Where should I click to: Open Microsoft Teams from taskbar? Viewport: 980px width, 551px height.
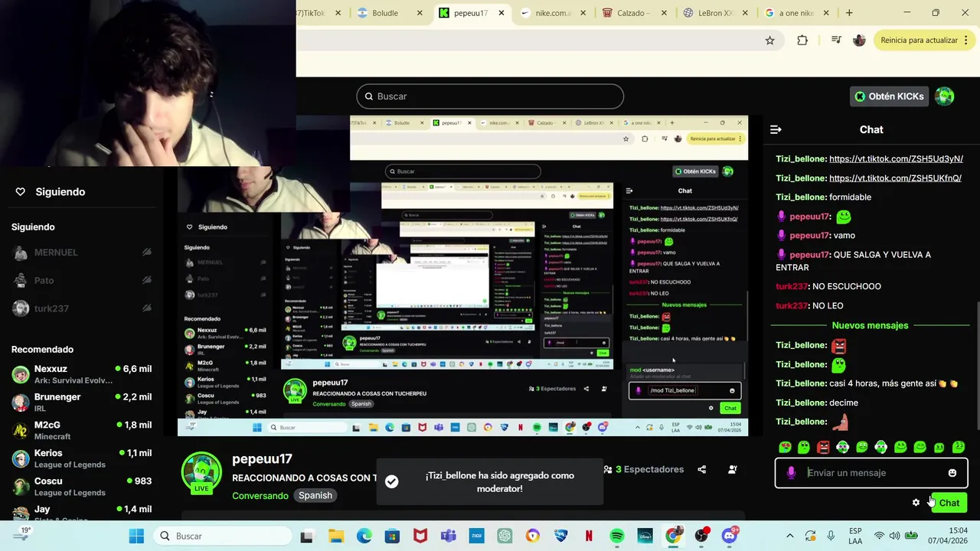pos(448,536)
